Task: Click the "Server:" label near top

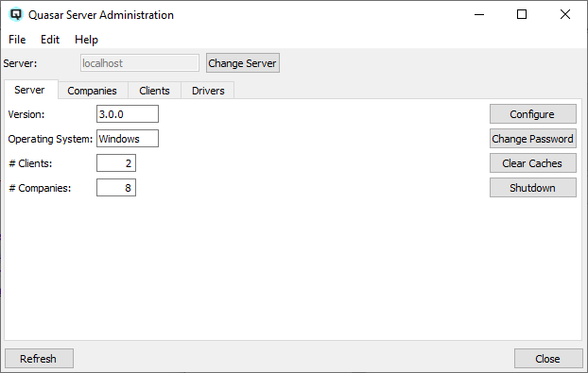Action: click(x=20, y=63)
